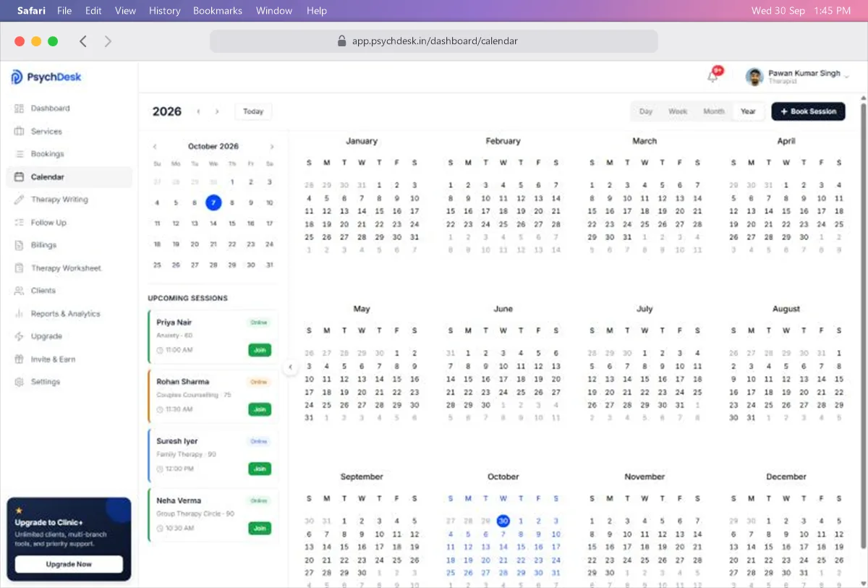The image size is (868, 588).
Task: Select October 31 in the mini calendar
Action: point(270,265)
